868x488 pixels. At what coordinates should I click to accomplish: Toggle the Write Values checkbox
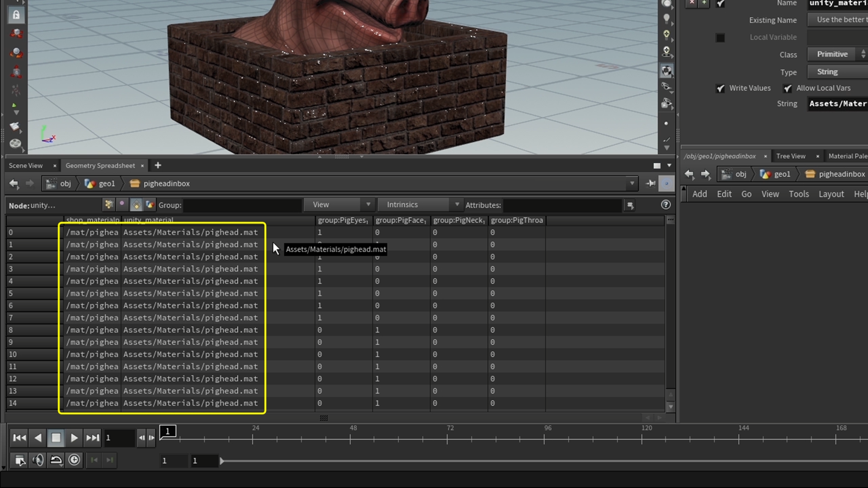coord(721,89)
